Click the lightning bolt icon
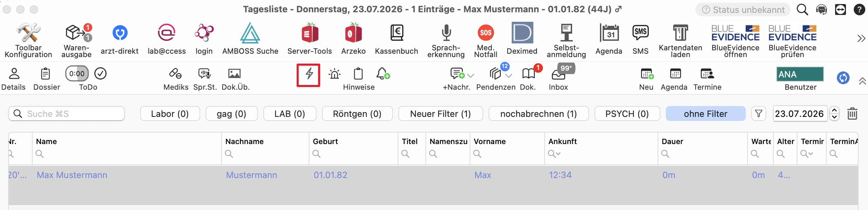The width and height of the screenshot is (868, 210). [x=308, y=74]
